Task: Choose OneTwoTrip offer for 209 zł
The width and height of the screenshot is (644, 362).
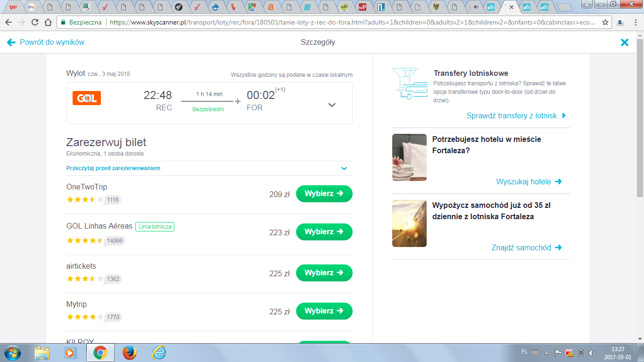Action: coord(324,194)
